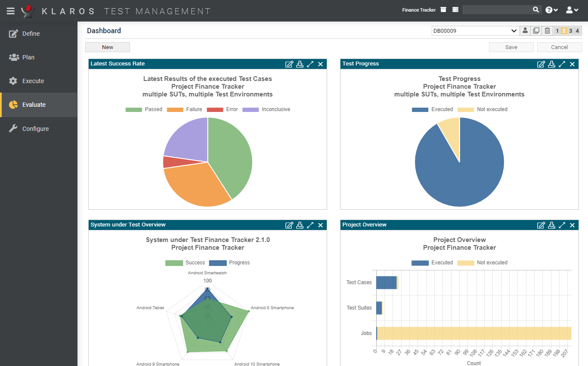Duplicate the current dashboard

(535, 31)
